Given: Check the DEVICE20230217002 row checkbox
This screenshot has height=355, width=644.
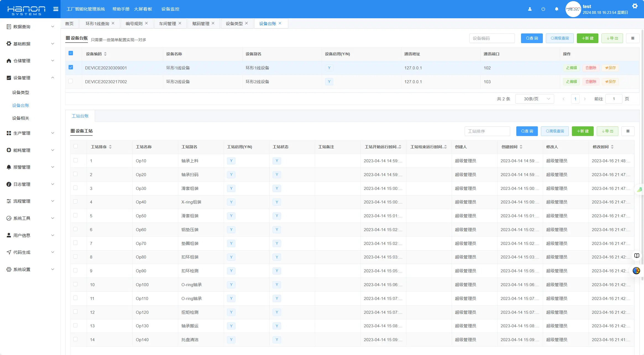Looking at the screenshot, I should [71, 81].
